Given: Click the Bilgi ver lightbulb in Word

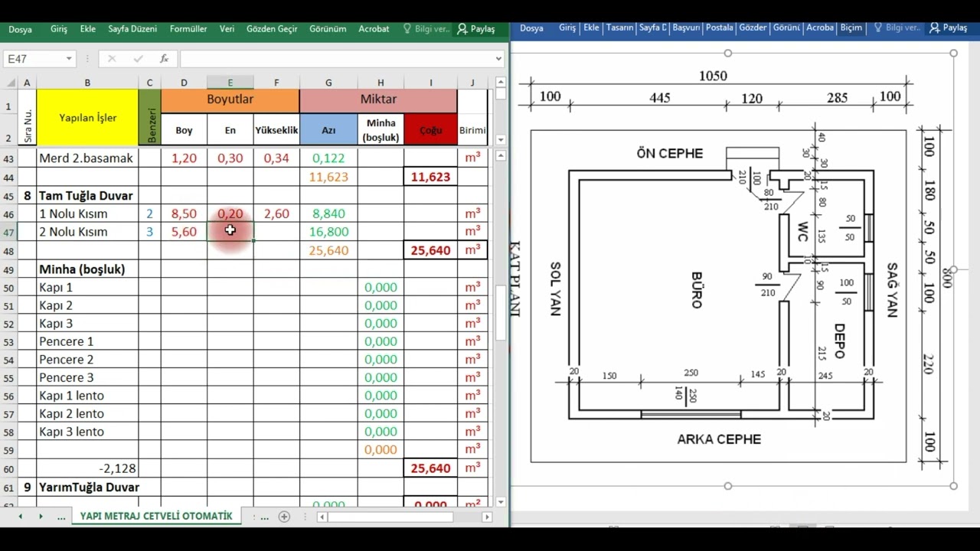Looking at the screenshot, I should pyautogui.click(x=877, y=28).
